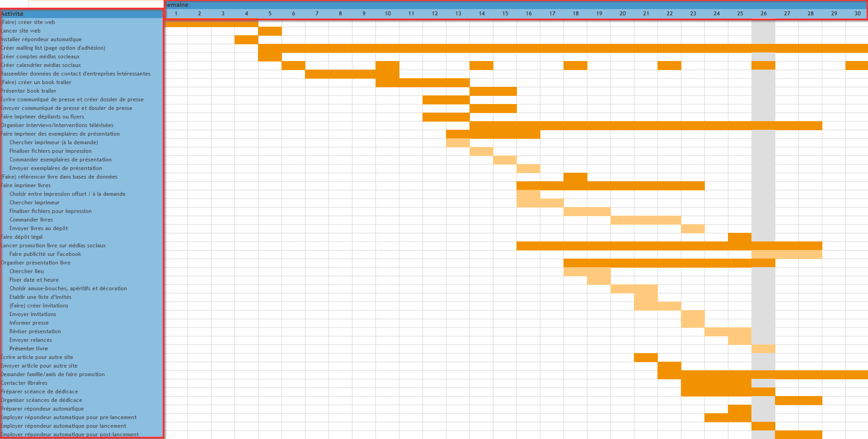Click week 5 column header
The height and width of the screenshot is (439, 868).
pos(270,14)
